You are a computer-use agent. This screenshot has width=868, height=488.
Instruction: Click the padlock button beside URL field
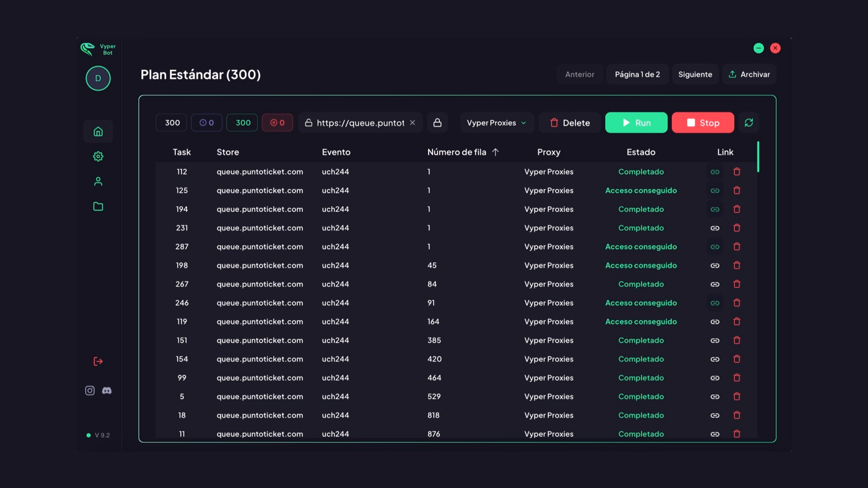pos(437,122)
